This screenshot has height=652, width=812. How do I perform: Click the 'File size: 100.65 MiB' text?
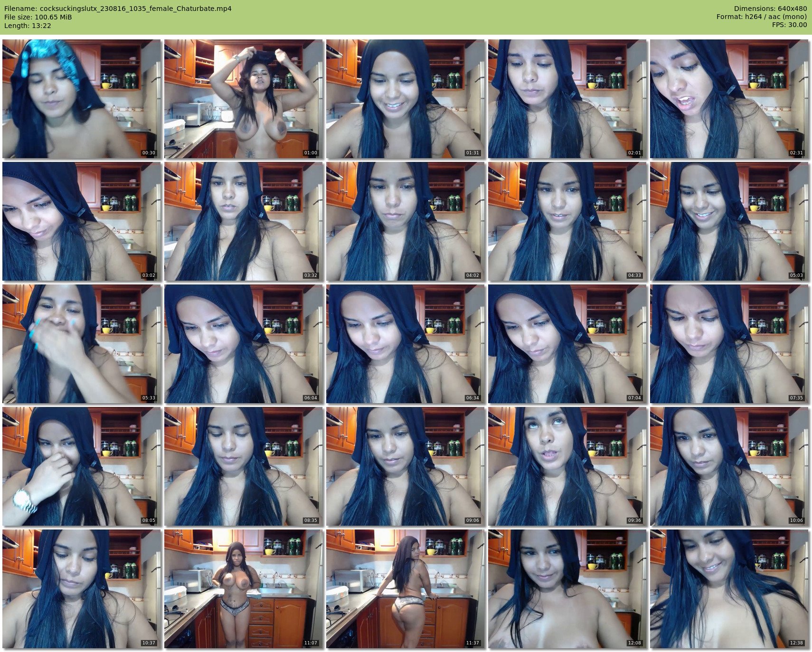click(38, 17)
